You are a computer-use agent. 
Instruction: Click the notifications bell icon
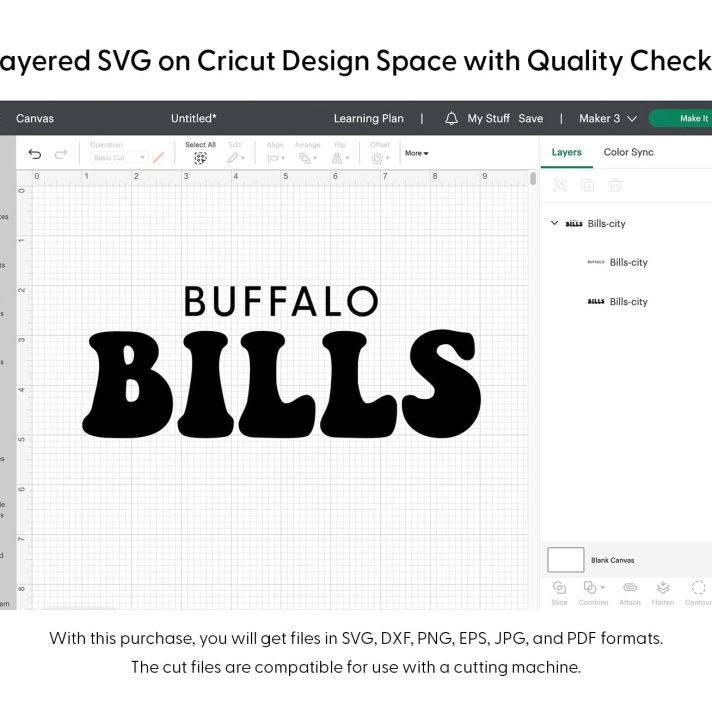click(451, 119)
